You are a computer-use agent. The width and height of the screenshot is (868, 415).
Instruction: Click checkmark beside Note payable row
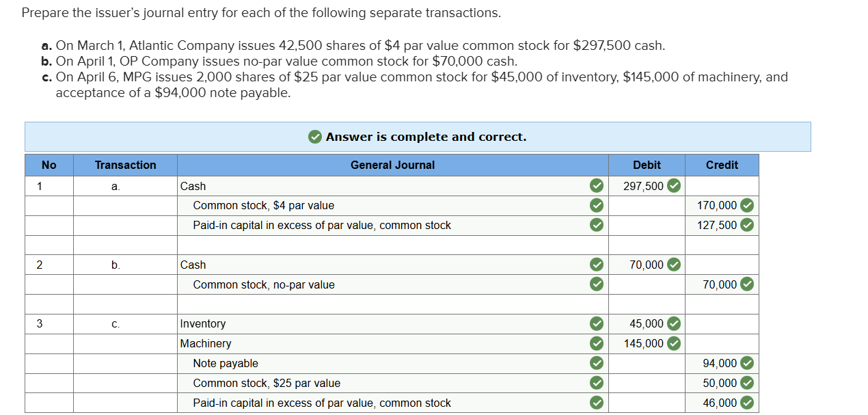point(597,363)
